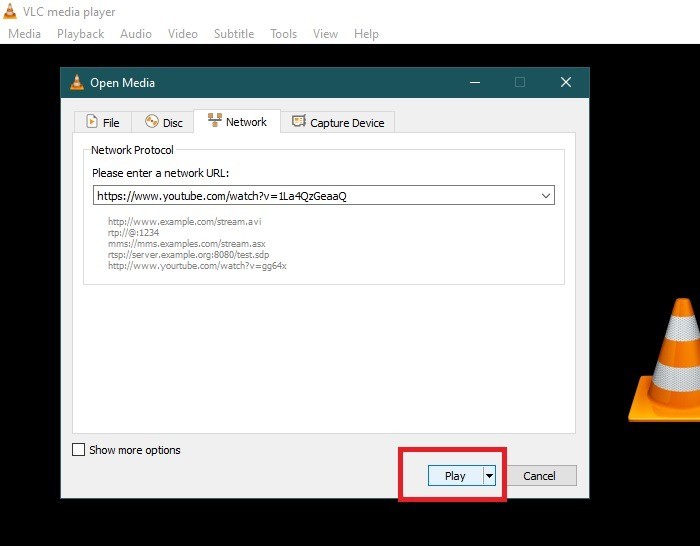Image resolution: width=700 pixels, height=546 pixels.
Task: Switch to the File tab
Action: coord(103,122)
